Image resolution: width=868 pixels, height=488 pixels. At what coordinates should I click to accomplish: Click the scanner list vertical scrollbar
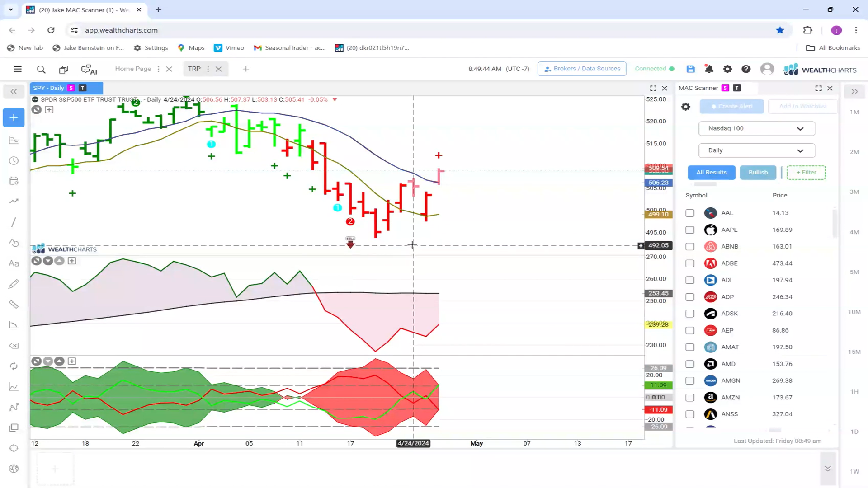tap(835, 224)
